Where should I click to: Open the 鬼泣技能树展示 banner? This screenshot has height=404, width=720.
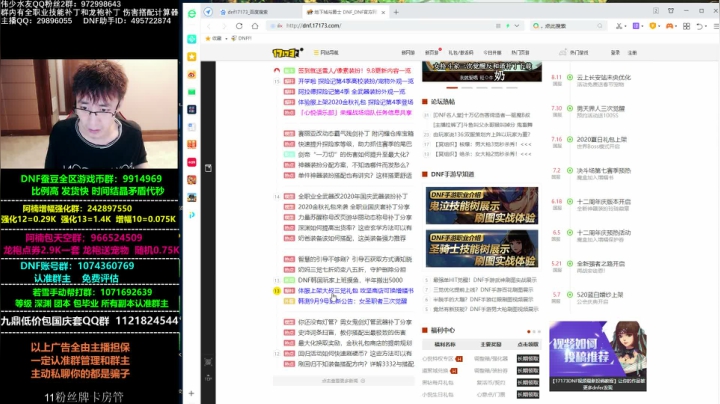(482, 205)
